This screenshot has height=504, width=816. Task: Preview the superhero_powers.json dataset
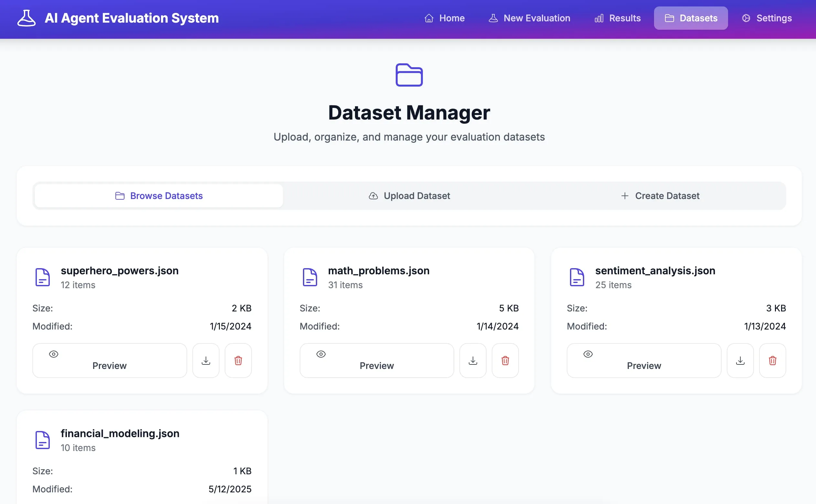click(x=109, y=360)
